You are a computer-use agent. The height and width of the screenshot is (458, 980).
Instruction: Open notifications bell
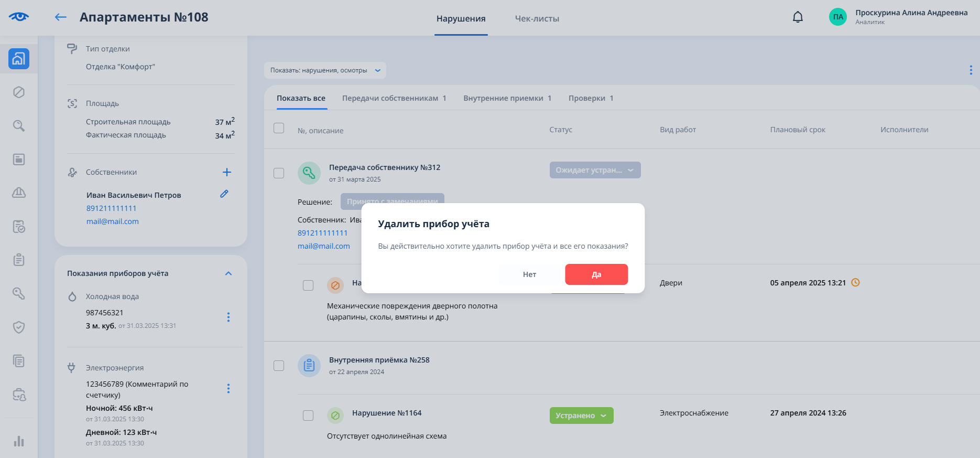[x=798, y=17]
